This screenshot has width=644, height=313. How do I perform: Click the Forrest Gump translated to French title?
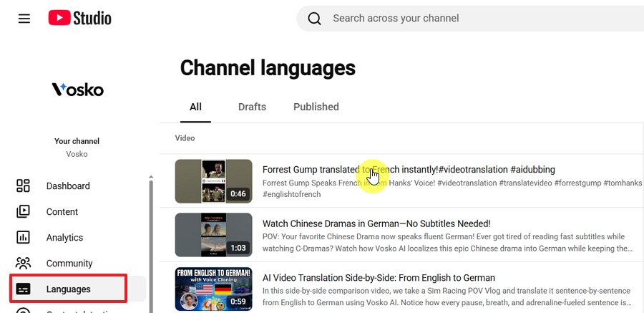coord(409,170)
